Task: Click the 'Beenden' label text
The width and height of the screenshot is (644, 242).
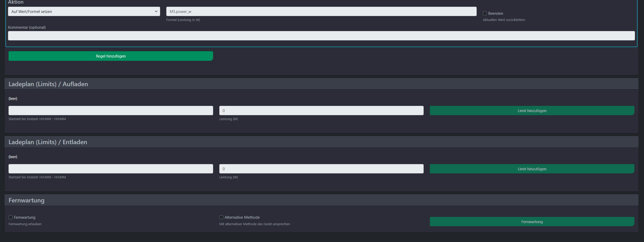Action: coord(496,13)
